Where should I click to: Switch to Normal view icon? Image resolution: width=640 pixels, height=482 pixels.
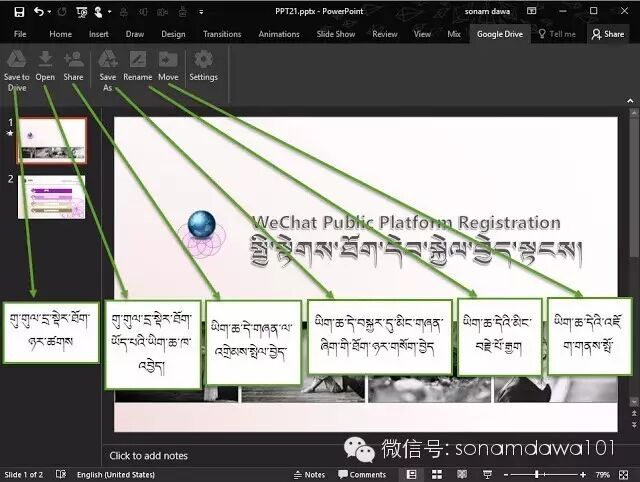tap(411, 474)
